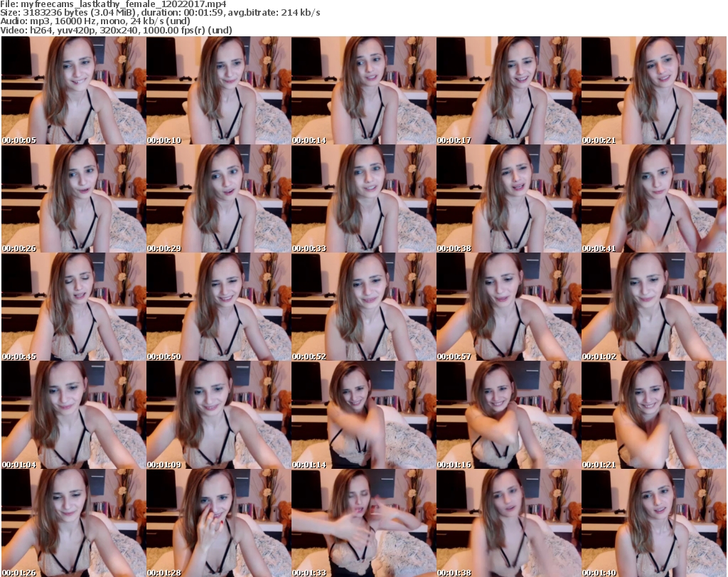Open the thumbnail timestamped 00:01:26
728x577 pixels.
point(73,523)
